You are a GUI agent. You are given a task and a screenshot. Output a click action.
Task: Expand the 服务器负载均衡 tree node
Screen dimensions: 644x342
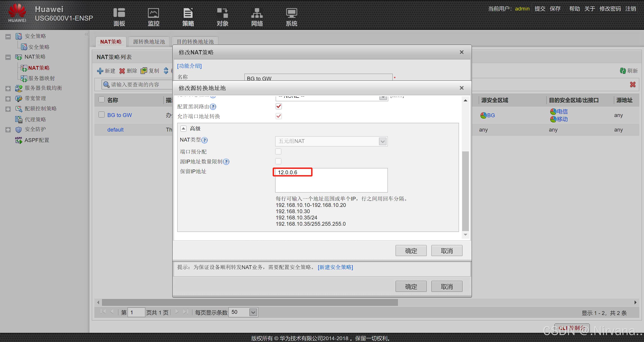click(x=8, y=88)
